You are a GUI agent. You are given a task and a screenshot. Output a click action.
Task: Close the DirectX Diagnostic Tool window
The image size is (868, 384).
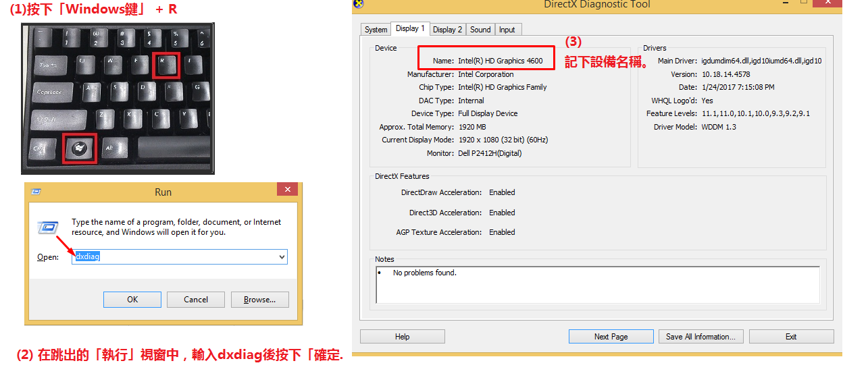point(827,2)
